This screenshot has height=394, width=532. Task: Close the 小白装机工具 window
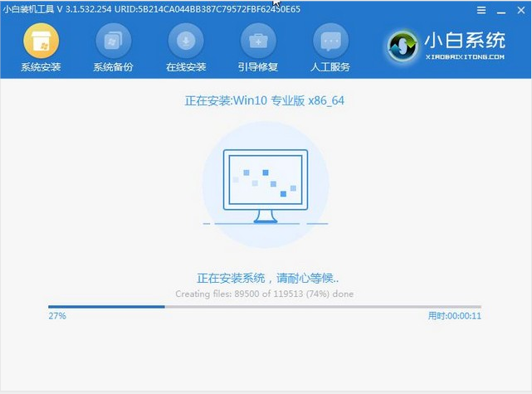click(520, 10)
